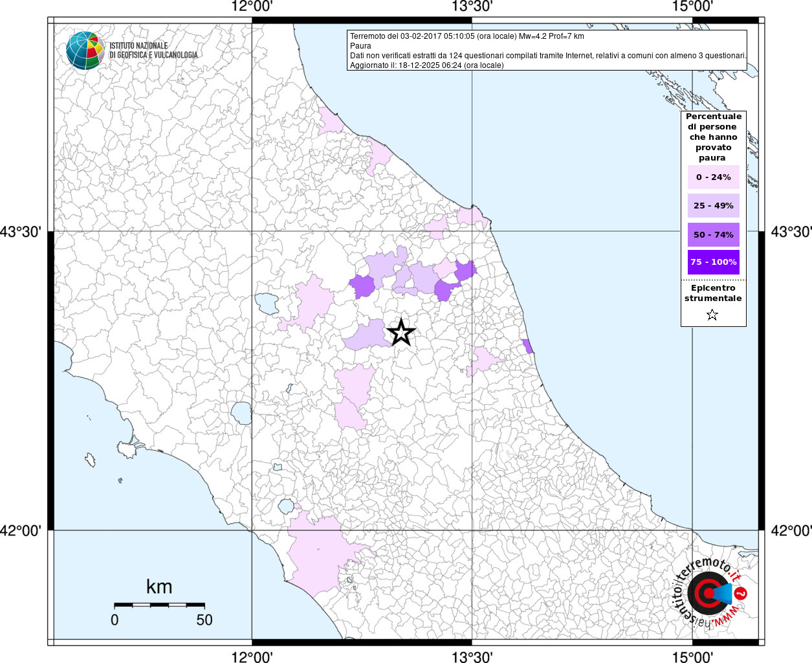Click the top 12°00' longitude label
The image size is (812, 663).
252,7
